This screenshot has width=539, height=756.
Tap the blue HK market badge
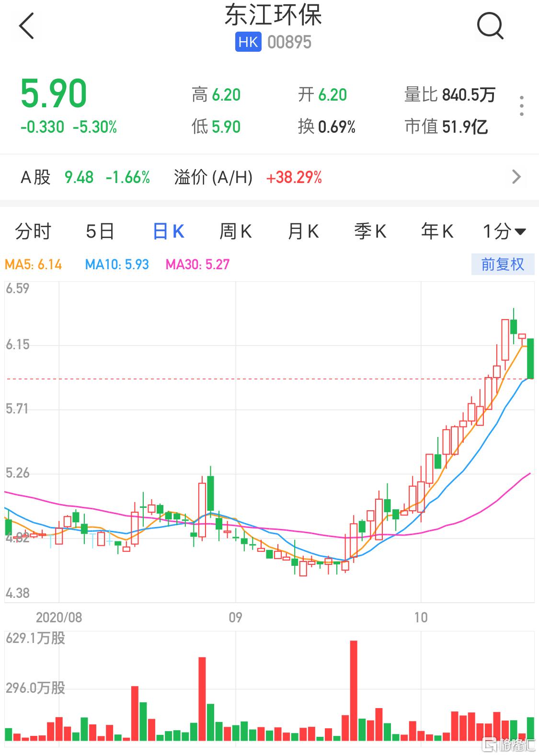(x=248, y=42)
